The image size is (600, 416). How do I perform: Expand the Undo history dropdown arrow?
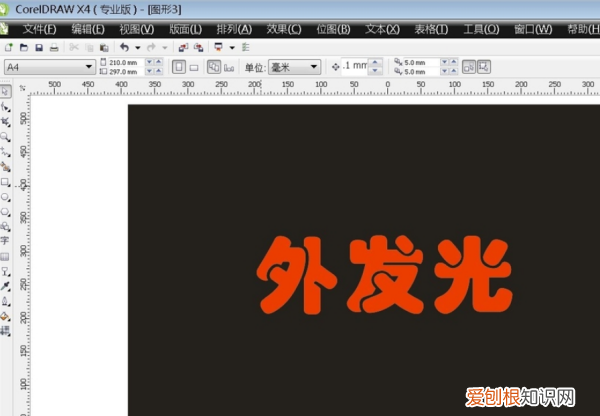click(x=137, y=47)
